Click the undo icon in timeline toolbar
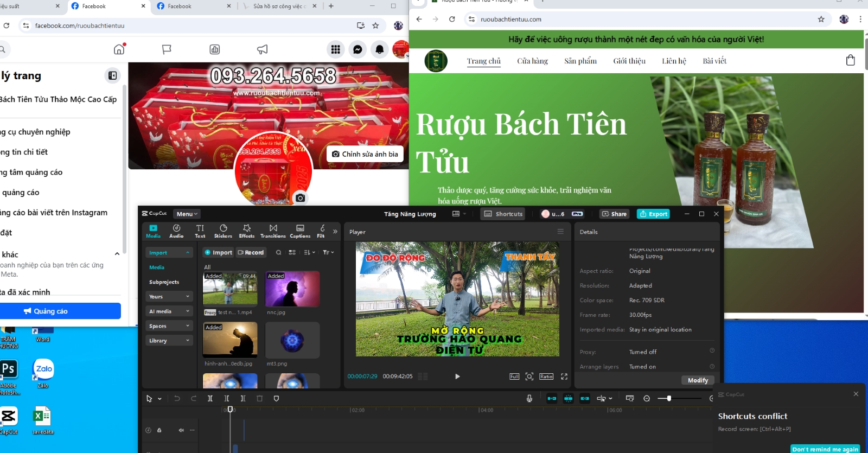This screenshot has width=868, height=453. click(x=177, y=398)
